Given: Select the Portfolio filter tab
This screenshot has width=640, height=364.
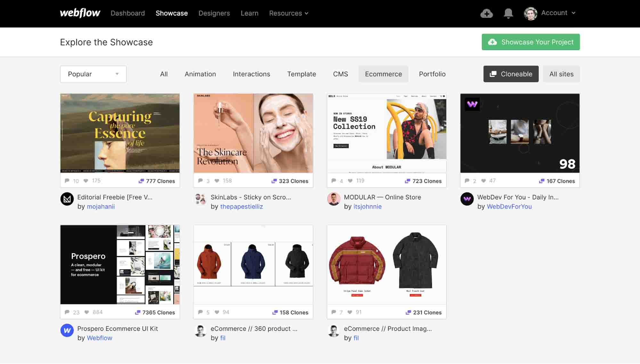Looking at the screenshot, I should click(432, 74).
